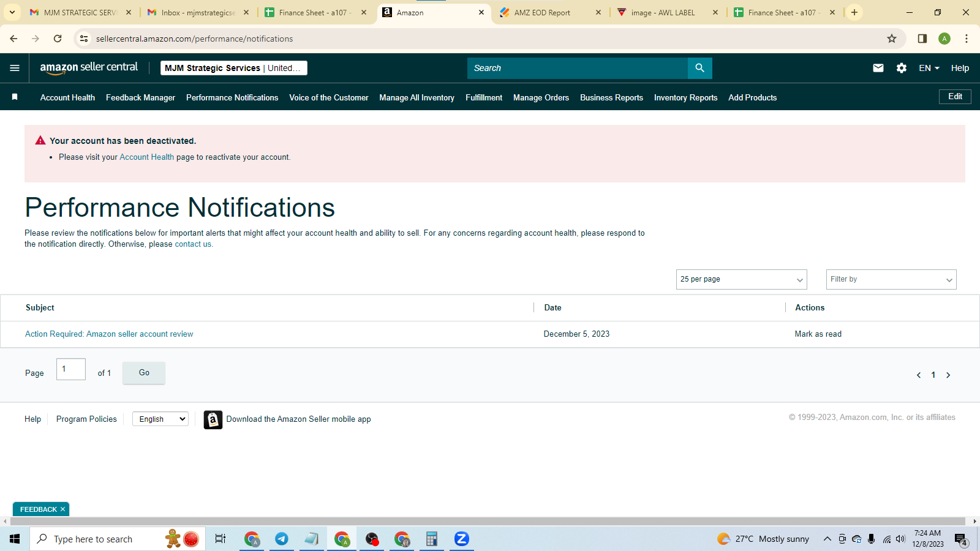This screenshot has height=551, width=980.
Task: Open Fulfillment menu item
Action: point(484,97)
